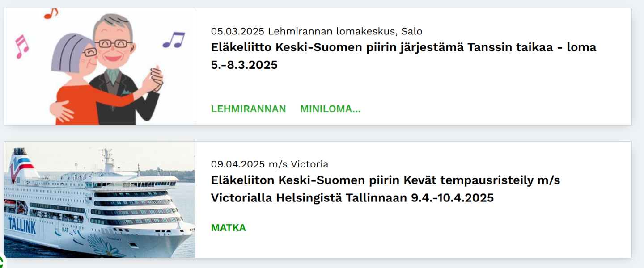Click the second line "5.-8.3.2025" of title
Screen dimensions: 644x268
(244, 65)
